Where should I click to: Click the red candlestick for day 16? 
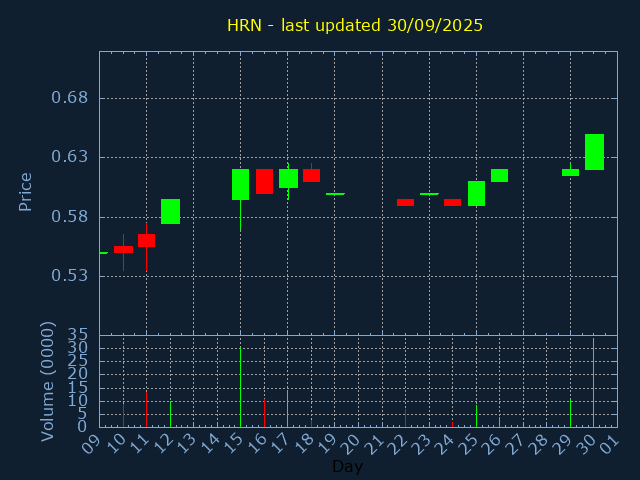264,181
